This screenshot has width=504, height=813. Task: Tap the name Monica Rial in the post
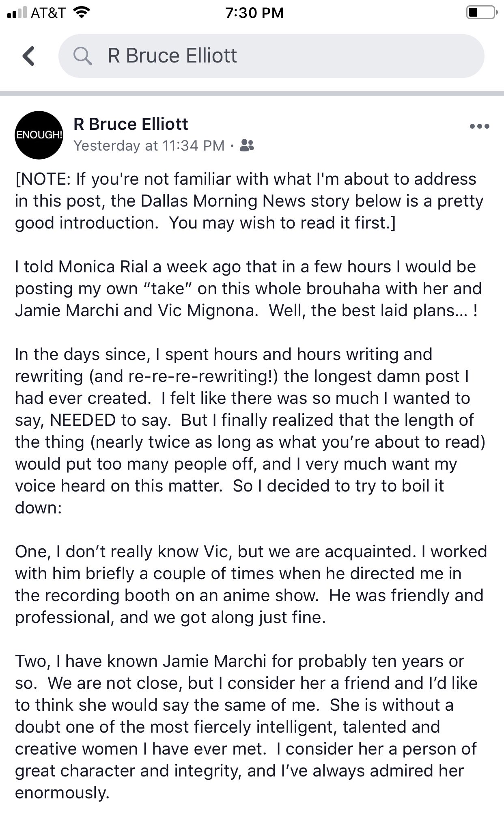tap(103, 267)
